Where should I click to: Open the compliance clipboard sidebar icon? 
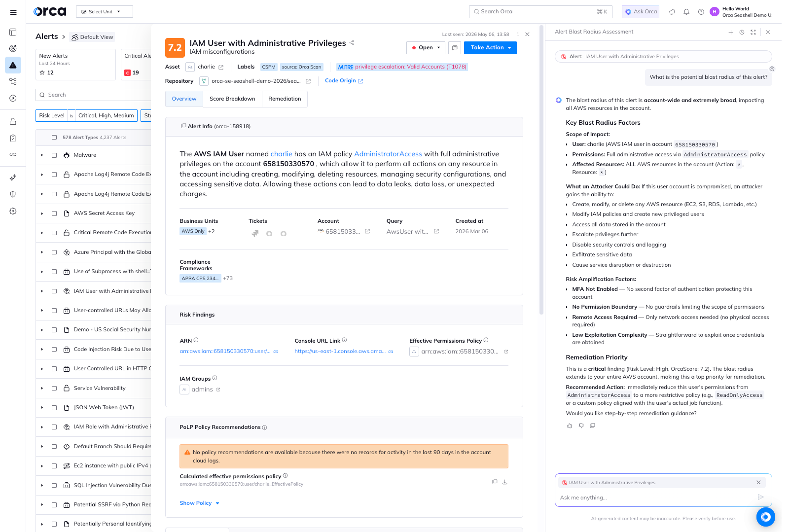[13, 138]
